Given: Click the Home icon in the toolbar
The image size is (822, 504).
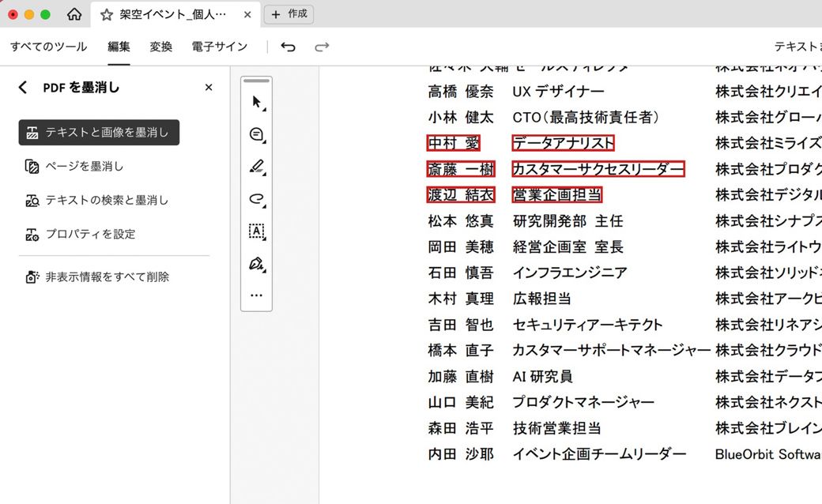Looking at the screenshot, I should 74,13.
